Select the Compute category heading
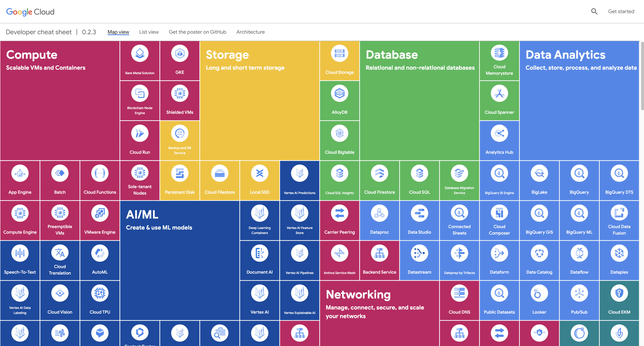The image size is (644, 346). (32, 55)
